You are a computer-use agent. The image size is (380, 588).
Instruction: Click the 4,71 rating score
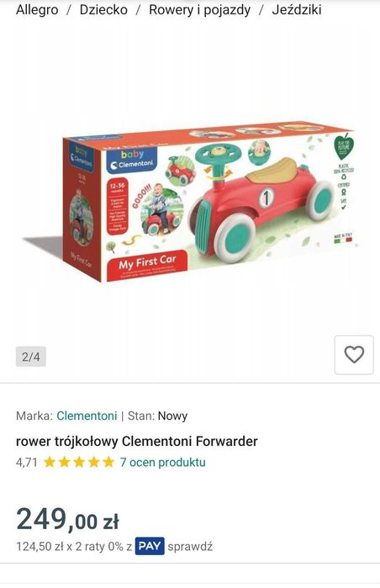point(27,462)
